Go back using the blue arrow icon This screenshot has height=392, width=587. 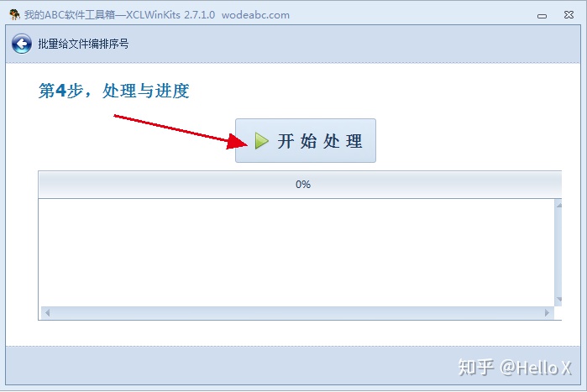point(21,44)
